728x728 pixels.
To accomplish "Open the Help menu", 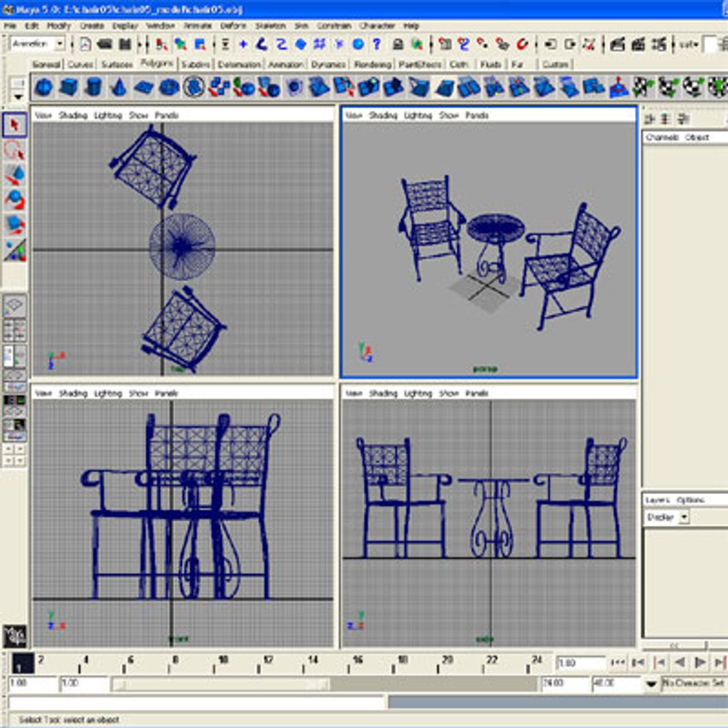I will (411, 26).
